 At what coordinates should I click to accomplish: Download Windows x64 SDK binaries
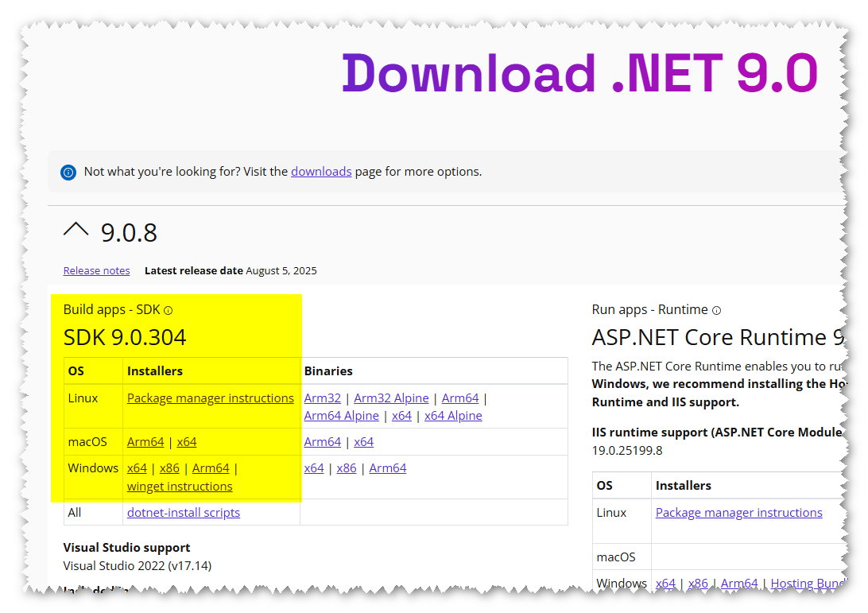tap(314, 468)
